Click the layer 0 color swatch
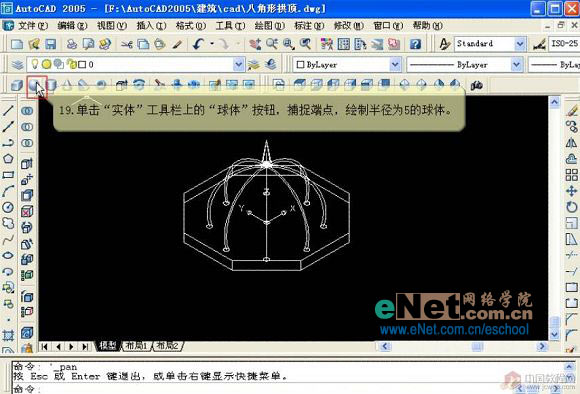This screenshot has width=580, height=394. pos(82,65)
